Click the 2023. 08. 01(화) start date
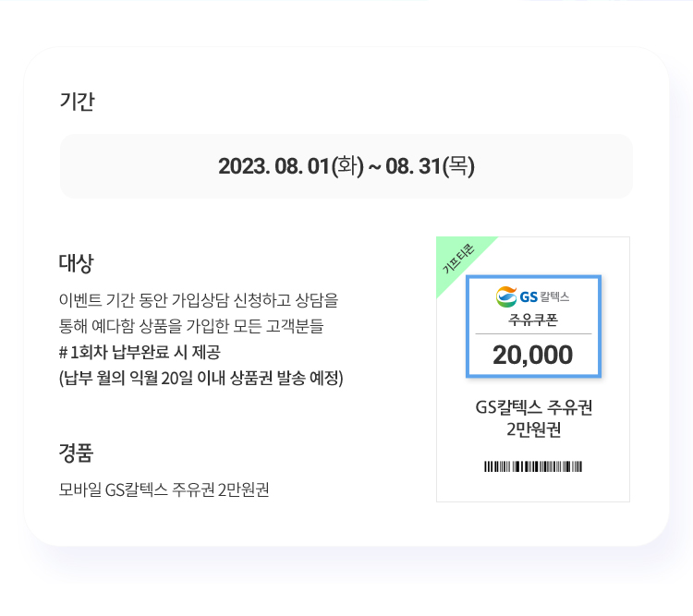693x616 pixels. (x=291, y=166)
